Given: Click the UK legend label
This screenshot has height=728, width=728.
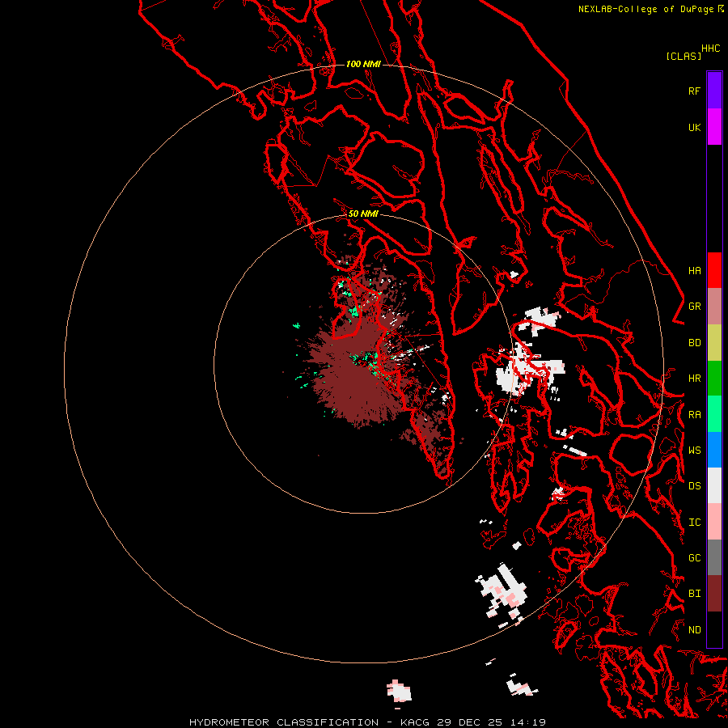Looking at the screenshot, I should click(x=694, y=127).
